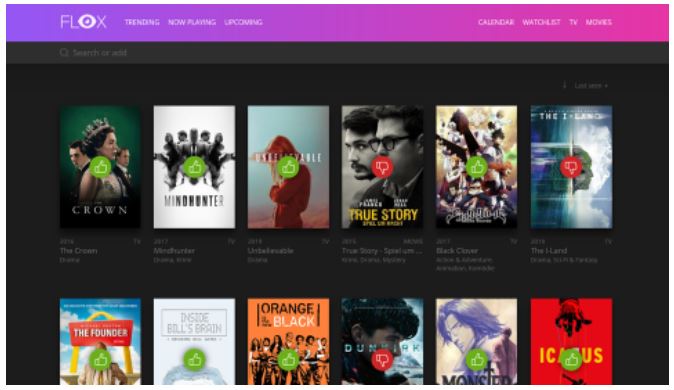Click the Search or add field
Viewport: 674px width, 390px height.
pos(337,53)
